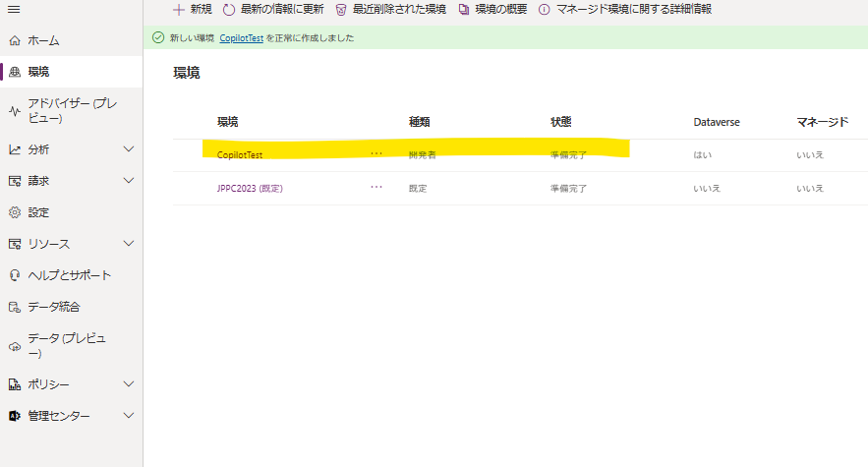Click いいえ Managed cell of JPPC2023
868x467 pixels.
pyautogui.click(x=810, y=189)
